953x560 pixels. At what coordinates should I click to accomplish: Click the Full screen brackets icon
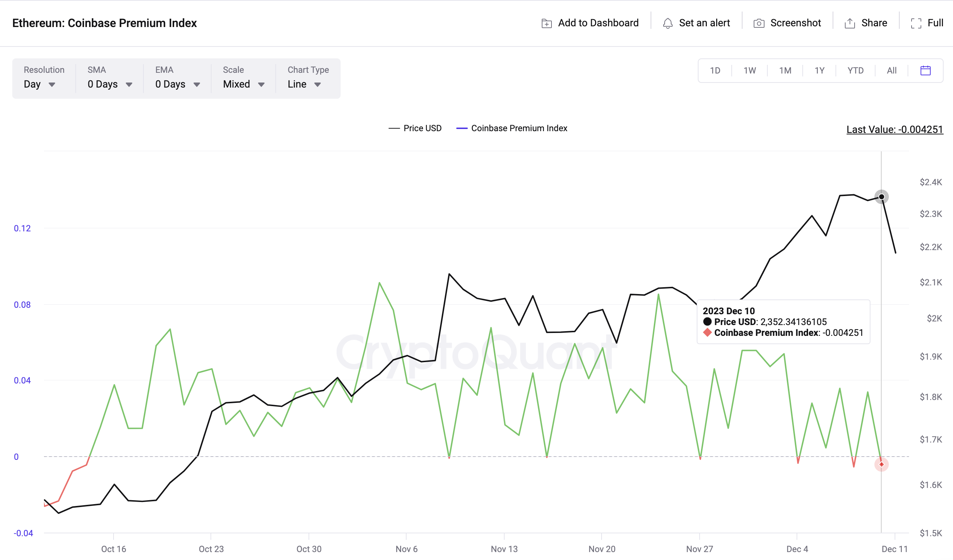click(916, 23)
